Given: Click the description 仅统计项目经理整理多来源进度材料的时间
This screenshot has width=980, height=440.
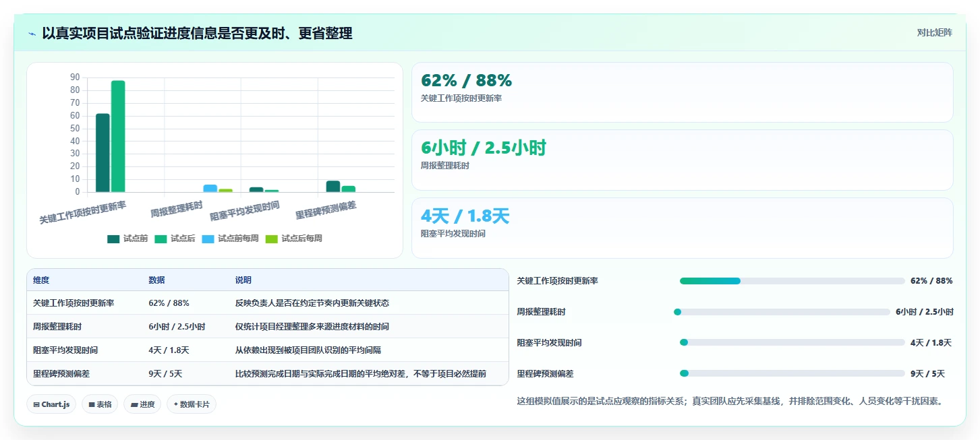Looking at the screenshot, I should pos(312,327).
